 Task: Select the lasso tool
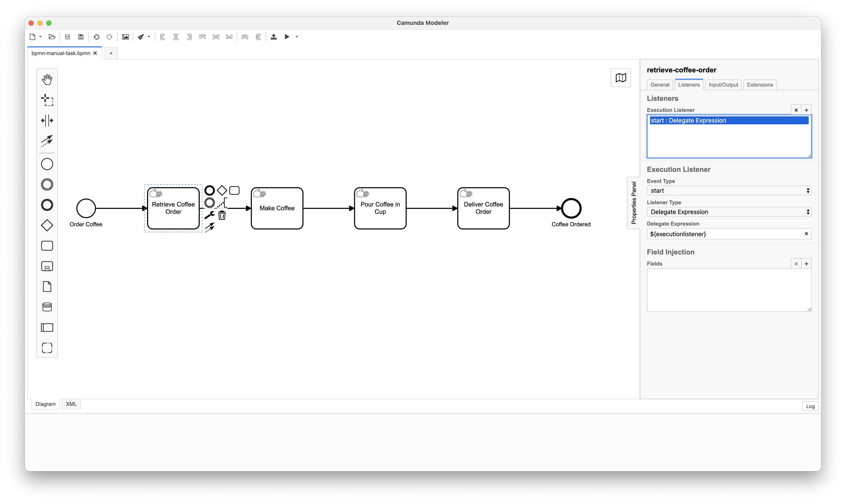[47, 100]
